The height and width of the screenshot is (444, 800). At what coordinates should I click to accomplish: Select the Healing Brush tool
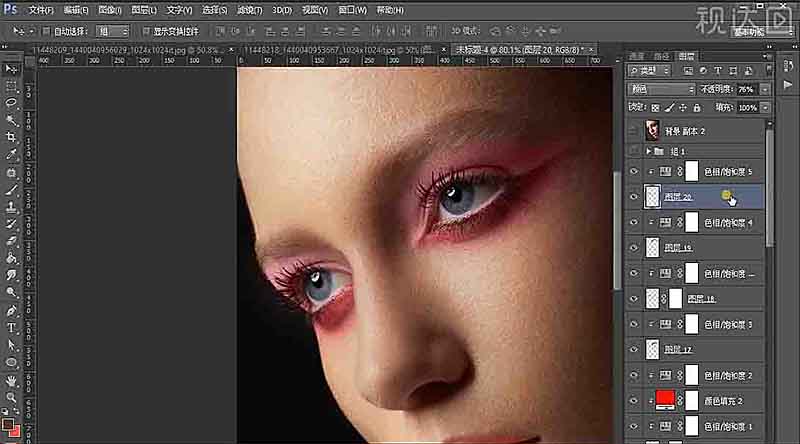pos(11,172)
